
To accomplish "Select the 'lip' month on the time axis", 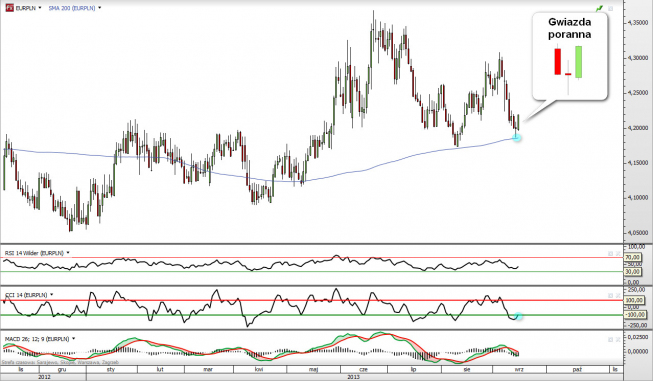I will (414, 369).
